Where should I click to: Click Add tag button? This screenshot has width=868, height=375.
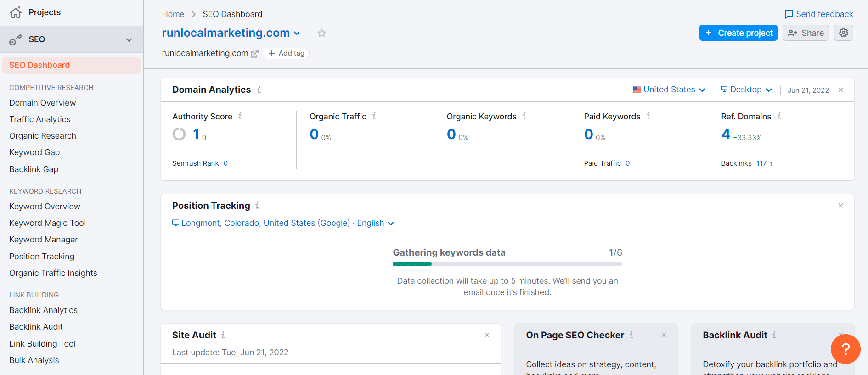pos(286,53)
